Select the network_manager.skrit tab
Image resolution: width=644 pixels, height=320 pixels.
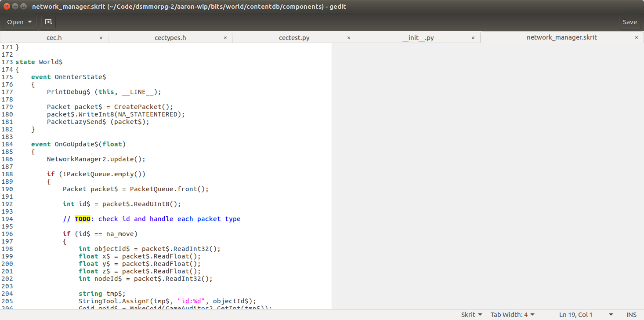(562, 37)
